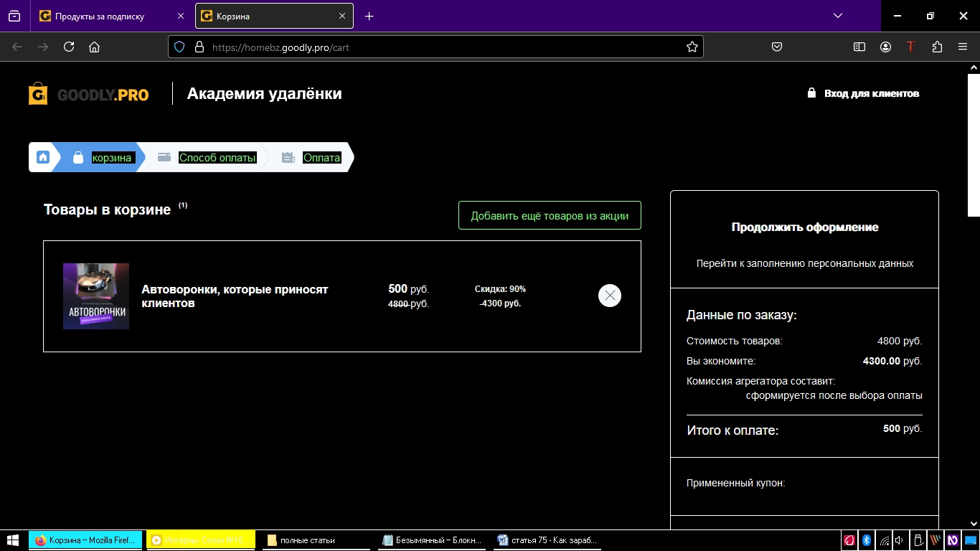Open the Firefox application hamburger menu

click(963, 47)
